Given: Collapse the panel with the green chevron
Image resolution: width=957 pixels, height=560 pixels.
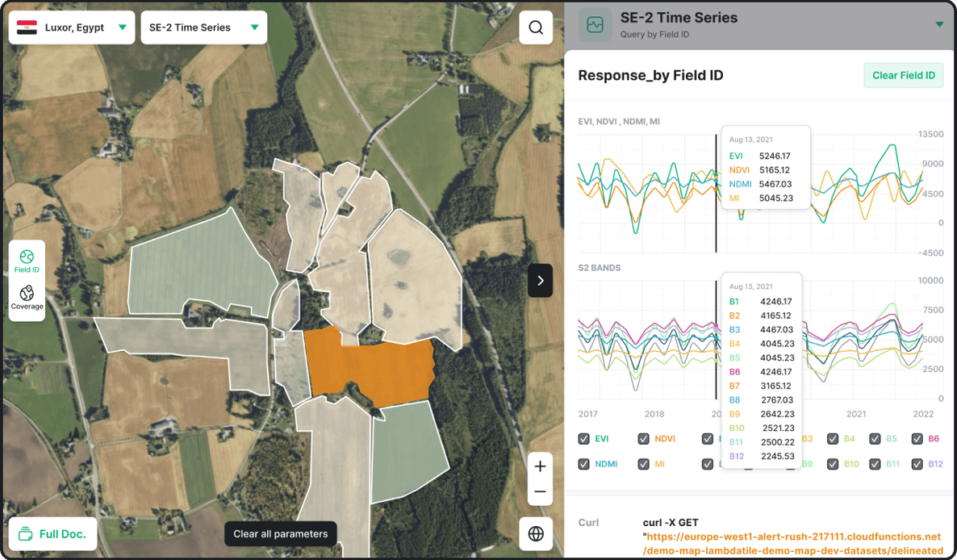Looking at the screenshot, I should click(938, 25).
